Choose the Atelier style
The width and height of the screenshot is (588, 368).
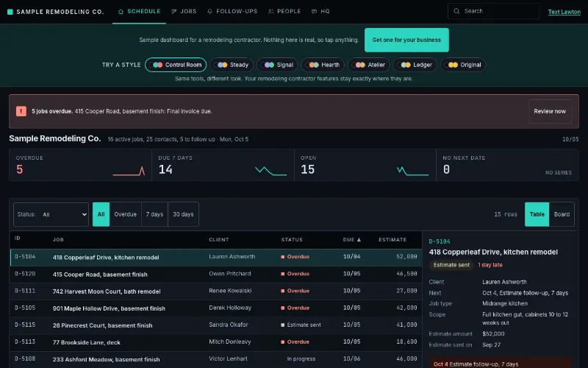[369, 65]
